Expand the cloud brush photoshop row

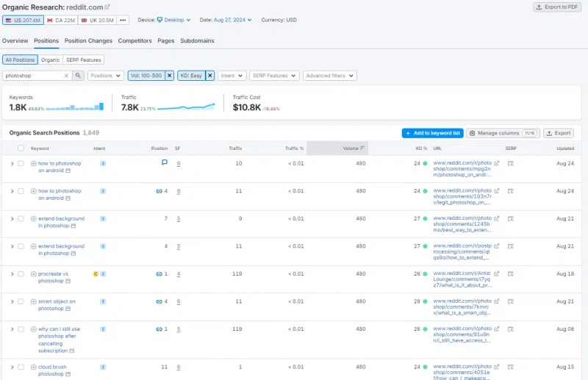(x=12, y=368)
